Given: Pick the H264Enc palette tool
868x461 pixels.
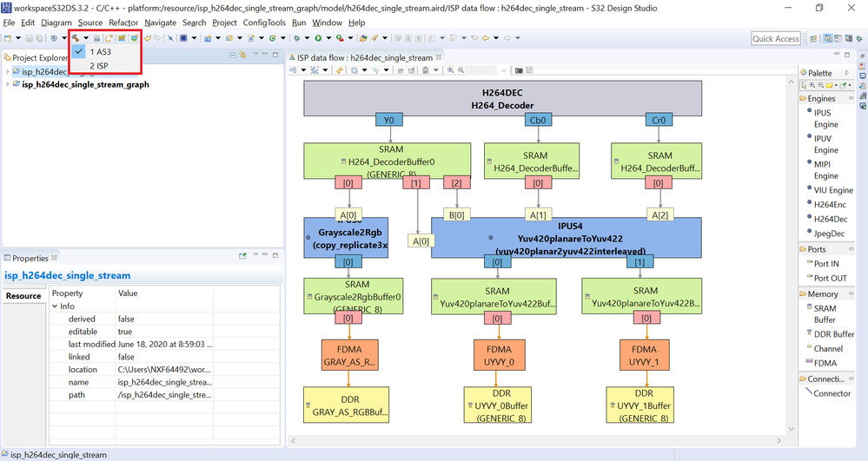Looking at the screenshot, I should (x=826, y=204).
